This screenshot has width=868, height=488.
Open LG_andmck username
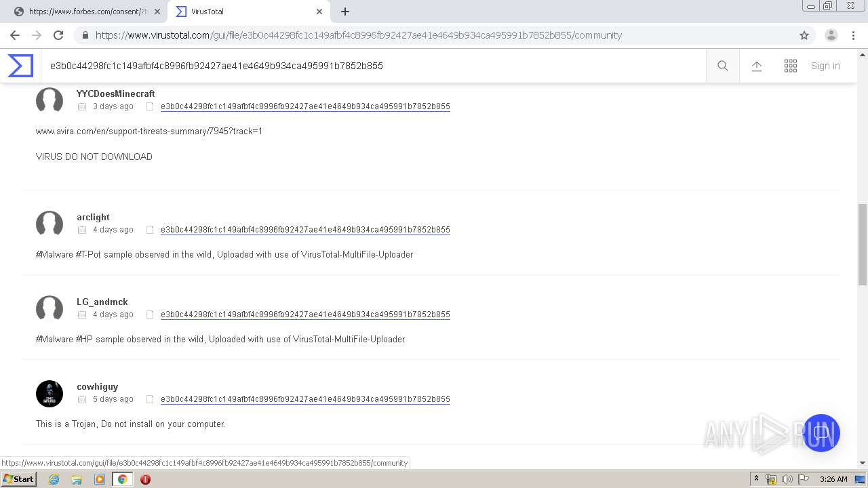pyautogui.click(x=102, y=302)
